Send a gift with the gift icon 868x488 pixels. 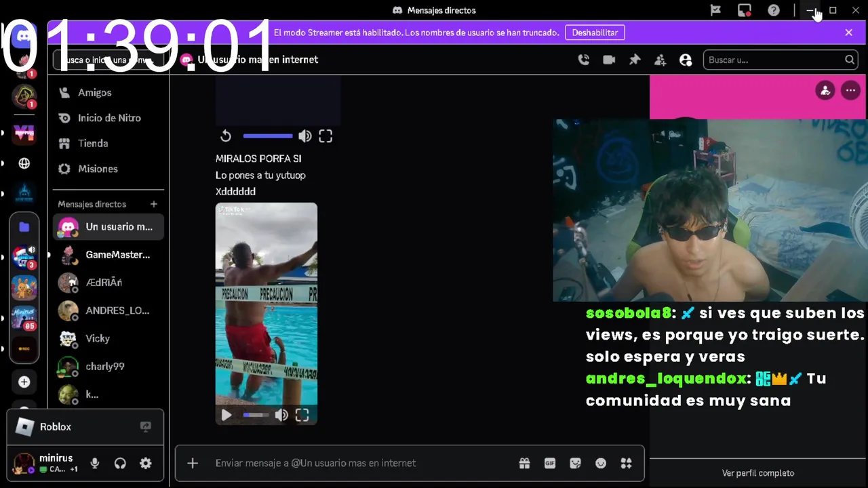[x=524, y=463]
